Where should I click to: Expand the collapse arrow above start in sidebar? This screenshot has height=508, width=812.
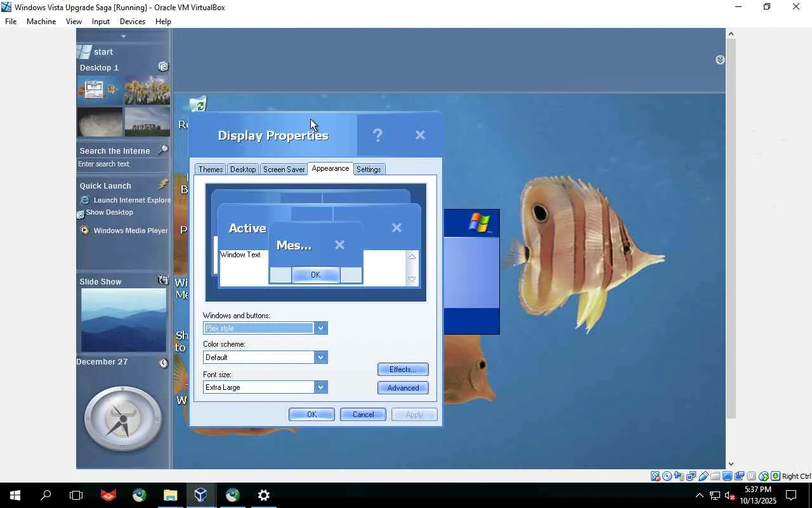[x=124, y=36]
